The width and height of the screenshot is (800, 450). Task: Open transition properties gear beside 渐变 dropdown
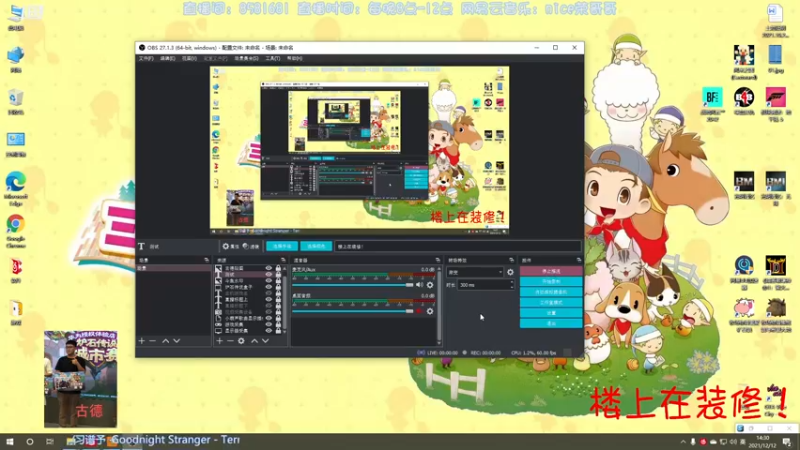click(x=510, y=272)
